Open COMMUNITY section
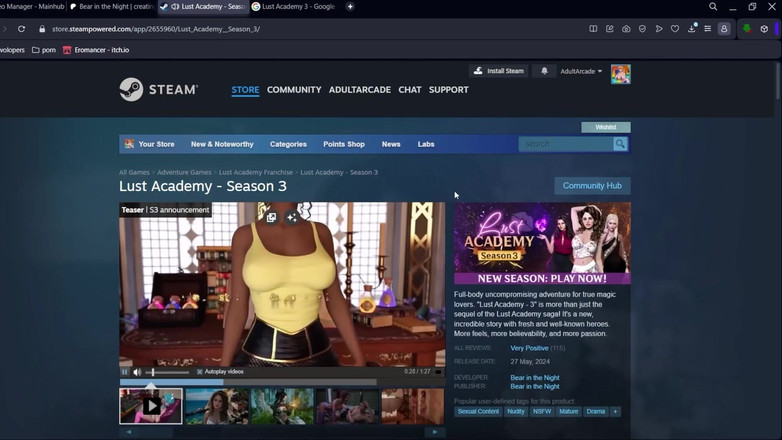The image size is (782, 440). [x=294, y=90]
